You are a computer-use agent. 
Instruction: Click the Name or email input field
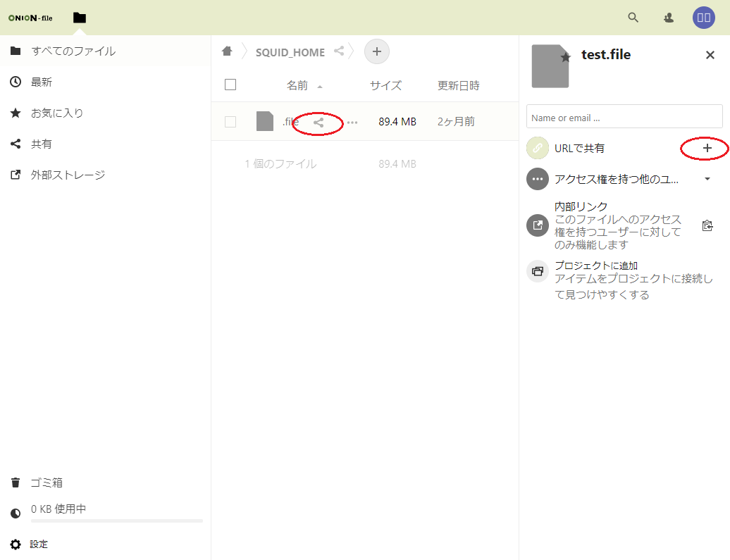624,118
